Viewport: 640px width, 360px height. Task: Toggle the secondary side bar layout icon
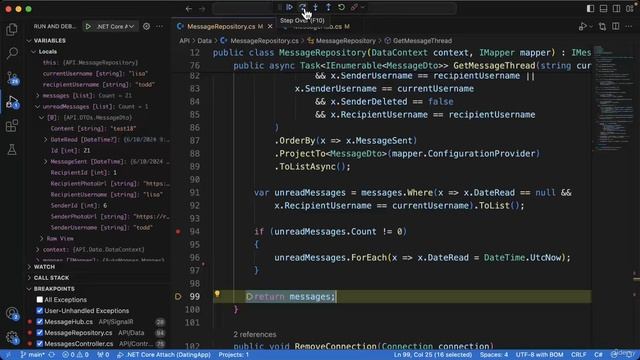[x=616, y=8]
